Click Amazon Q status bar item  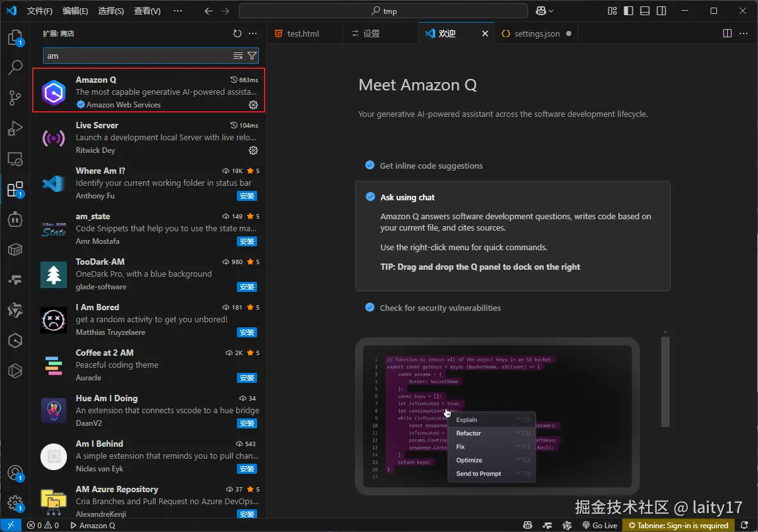[93, 525]
